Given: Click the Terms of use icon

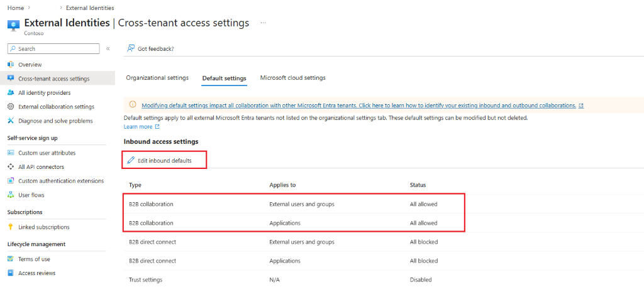Looking at the screenshot, I should pos(11,259).
